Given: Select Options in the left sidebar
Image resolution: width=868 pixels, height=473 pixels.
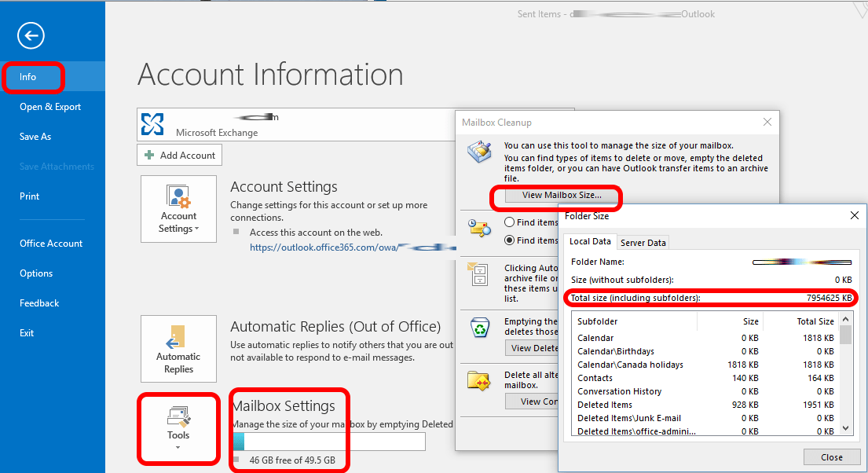Looking at the screenshot, I should (36, 273).
